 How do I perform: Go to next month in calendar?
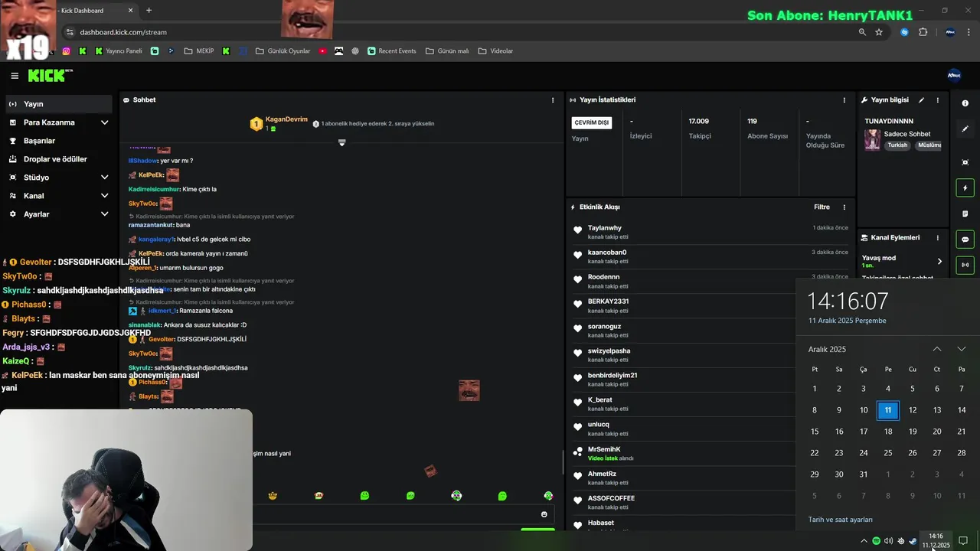(962, 349)
